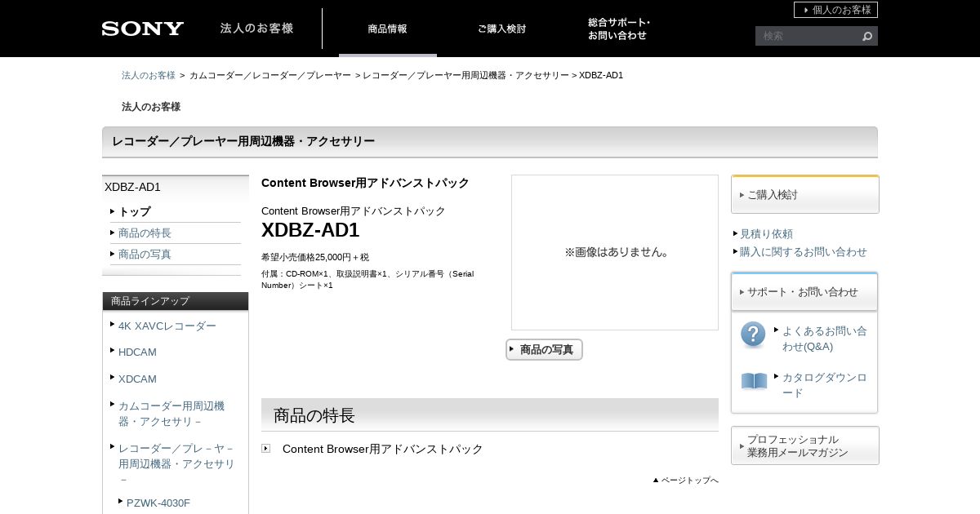980x514 pixels.
Task: Open 商品の特長 in the sidebar menu
Action: pyautogui.click(x=145, y=233)
